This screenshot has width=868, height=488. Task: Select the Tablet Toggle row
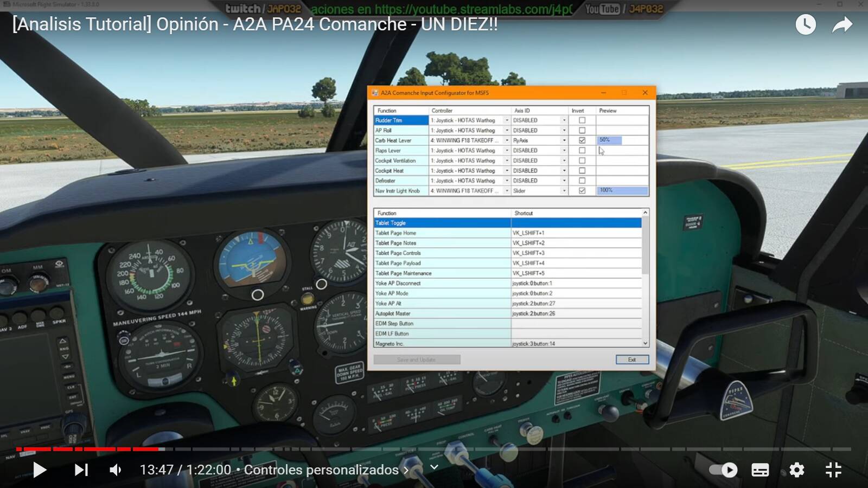coord(507,223)
